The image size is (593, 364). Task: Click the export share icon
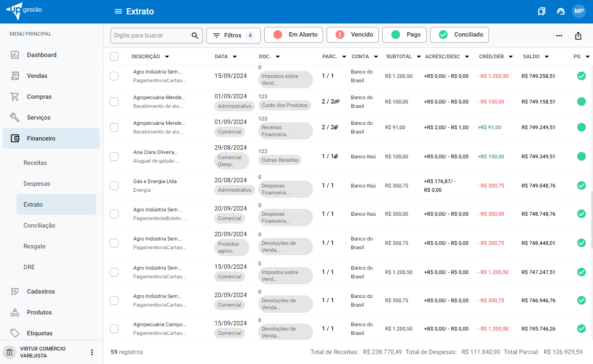click(578, 36)
